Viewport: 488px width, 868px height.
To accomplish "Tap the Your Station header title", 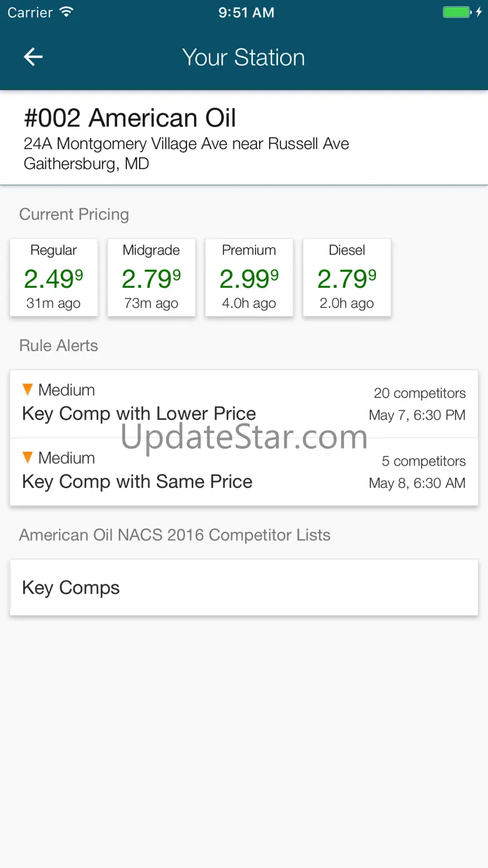I will click(243, 58).
